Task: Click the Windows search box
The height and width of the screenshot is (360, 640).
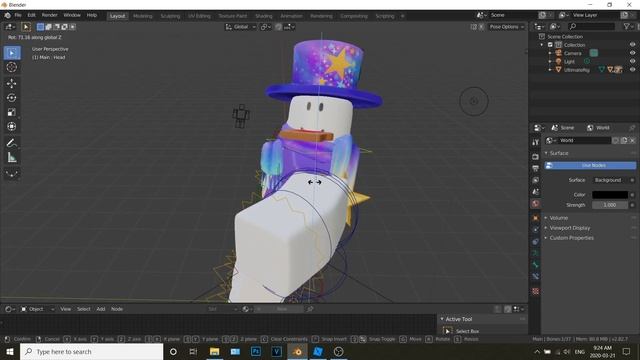Action: tap(91, 351)
